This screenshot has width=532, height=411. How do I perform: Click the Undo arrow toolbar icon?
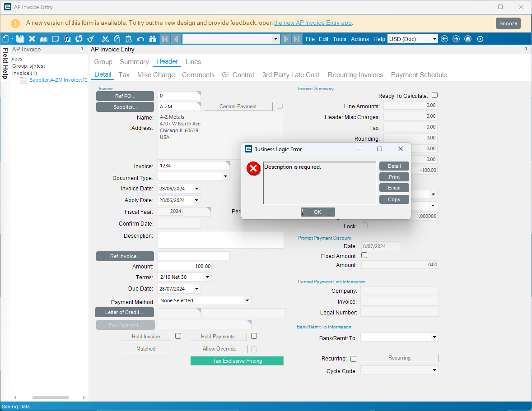(140, 39)
